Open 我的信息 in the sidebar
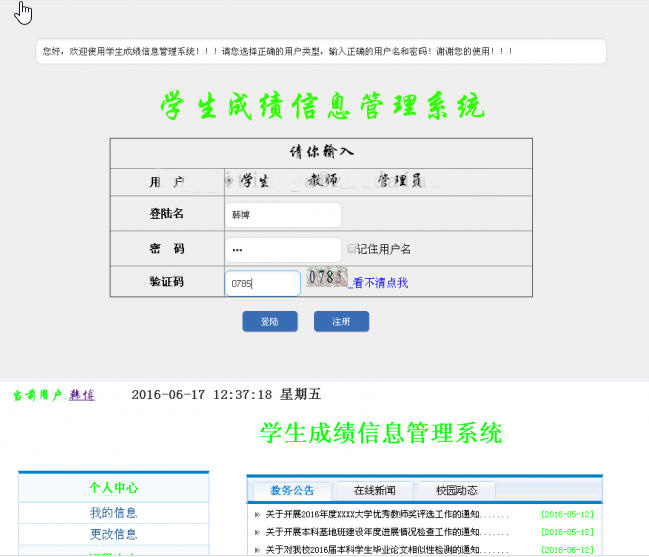 tap(113, 513)
